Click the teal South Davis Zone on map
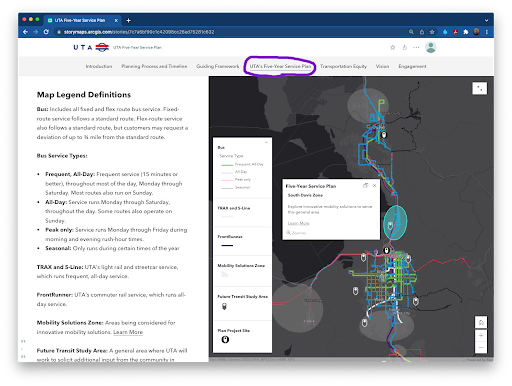Image resolution: width=512 pixels, height=386 pixels. (x=395, y=222)
